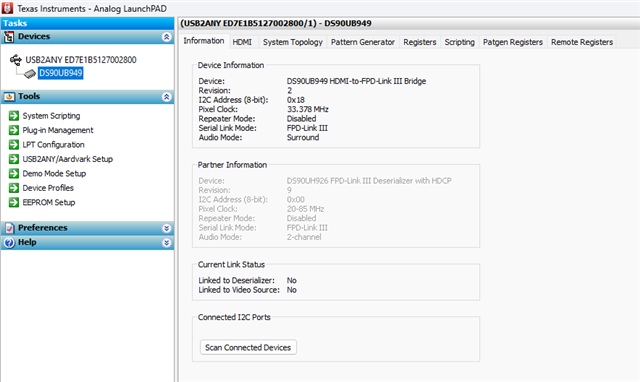Click the Texas Instruments app icon in title bar
The image size is (640, 382).
pyautogui.click(x=7, y=8)
